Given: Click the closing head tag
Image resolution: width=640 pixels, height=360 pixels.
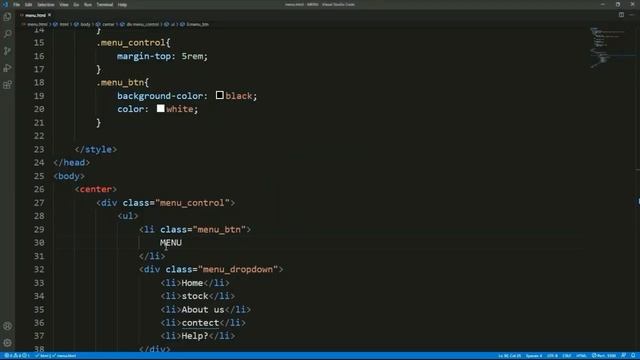Looking at the screenshot, I should (72, 162).
